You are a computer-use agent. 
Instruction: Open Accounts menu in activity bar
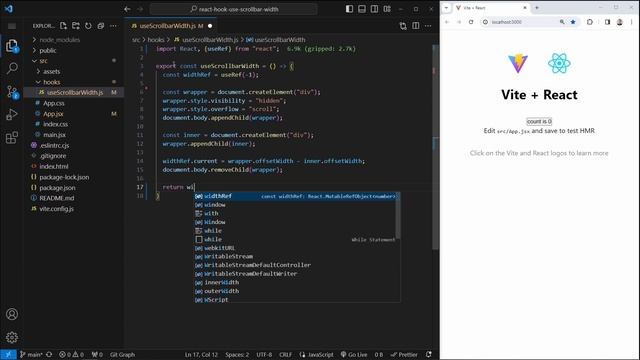pos(12,314)
